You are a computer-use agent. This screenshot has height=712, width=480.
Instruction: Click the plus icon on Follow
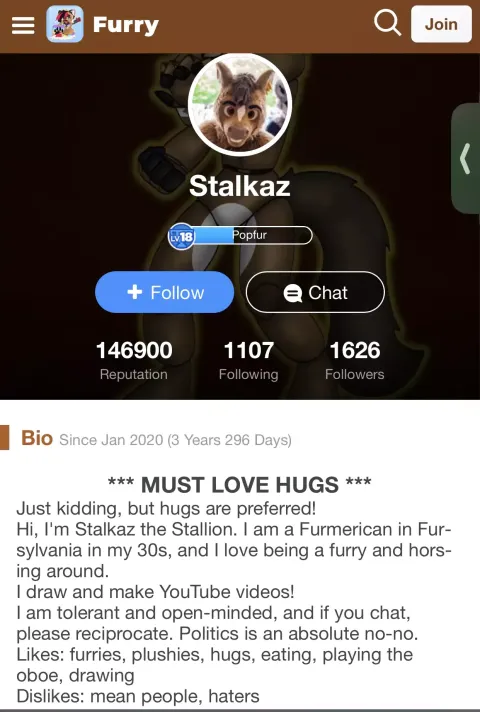pyautogui.click(x=134, y=292)
